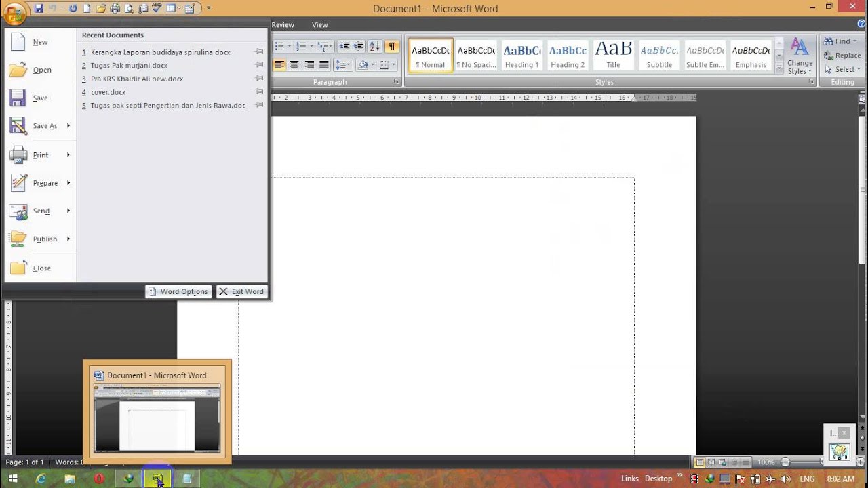Apply Subtitle style
Image resolution: width=868 pixels, height=488 pixels.
point(659,55)
